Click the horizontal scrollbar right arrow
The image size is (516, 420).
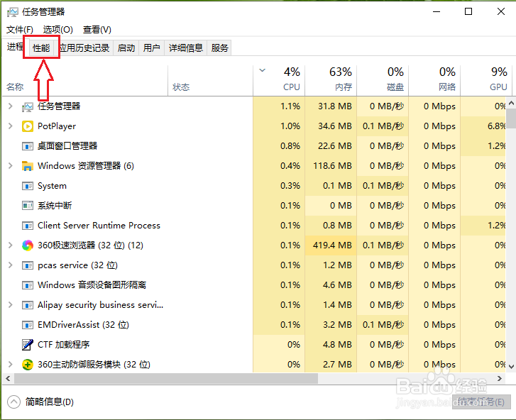point(500,379)
